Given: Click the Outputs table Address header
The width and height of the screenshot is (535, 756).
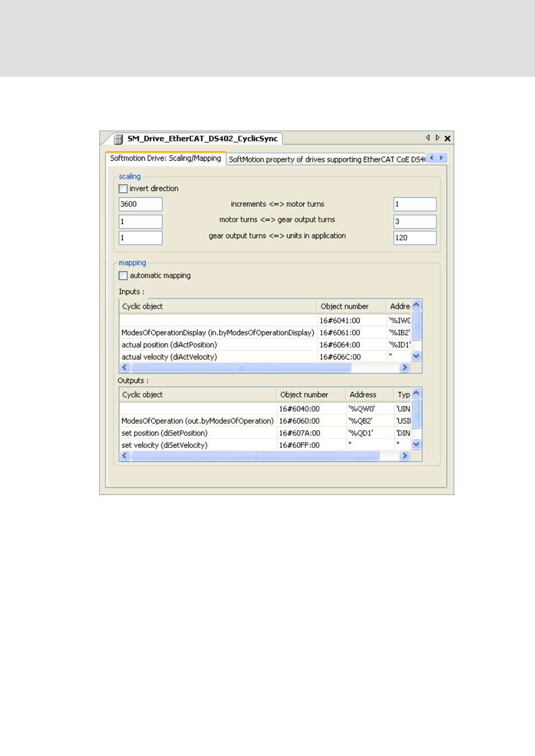Looking at the screenshot, I should tap(370, 395).
